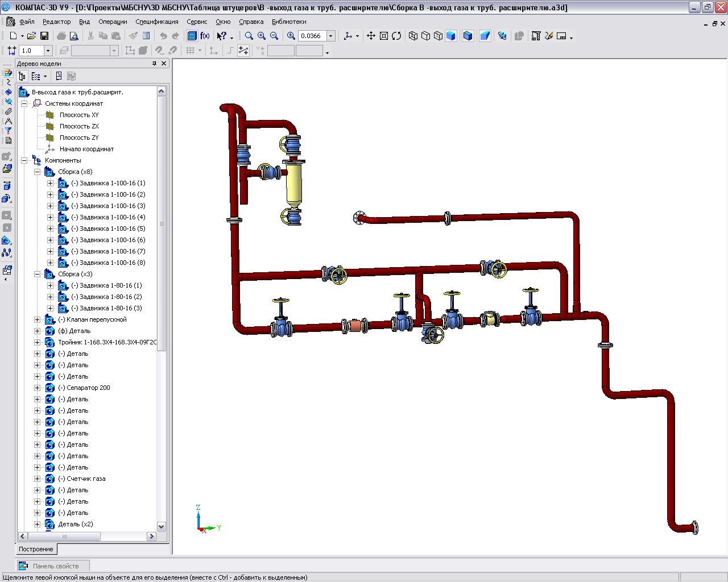Screen dimensions: 728x582
Task: Click the Построение tab
Action: [36, 549]
